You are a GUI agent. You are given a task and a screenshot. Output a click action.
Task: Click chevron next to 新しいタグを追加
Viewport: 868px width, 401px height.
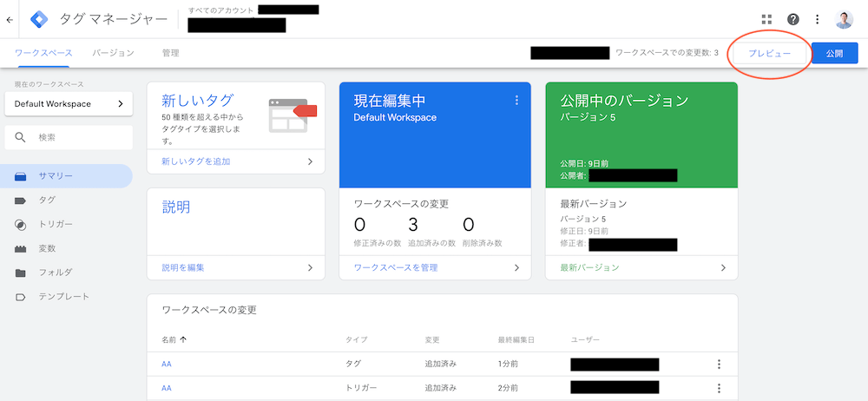[x=310, y=161]
